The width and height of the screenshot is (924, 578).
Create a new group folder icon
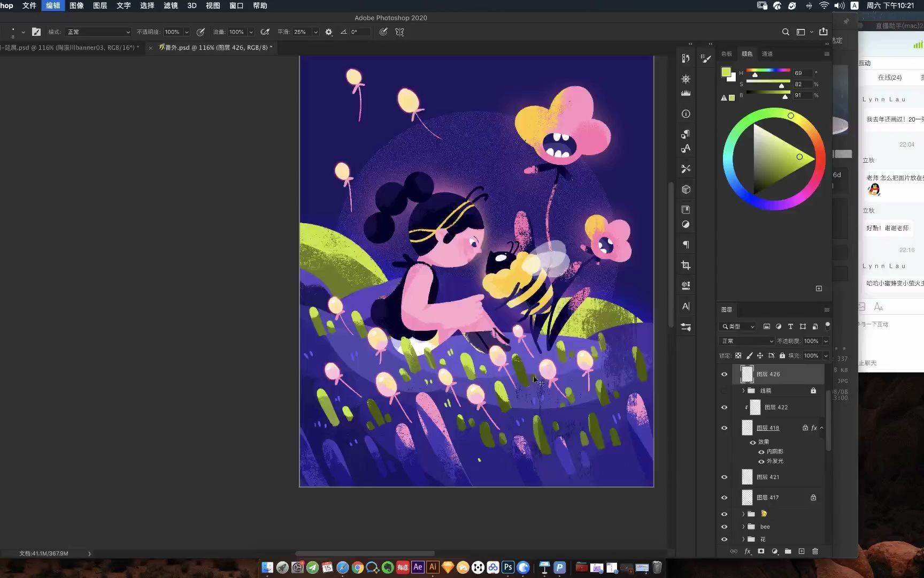[x=788, y=551]
